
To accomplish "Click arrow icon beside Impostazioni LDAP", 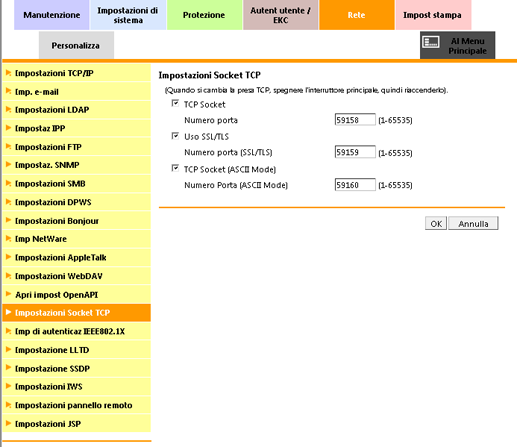I will pos(9,109).
